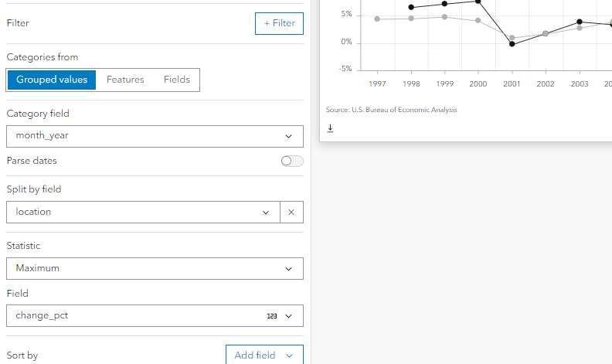Switch to the Fields option
This screenshot has height=364, width=612.
pos(177,80)
